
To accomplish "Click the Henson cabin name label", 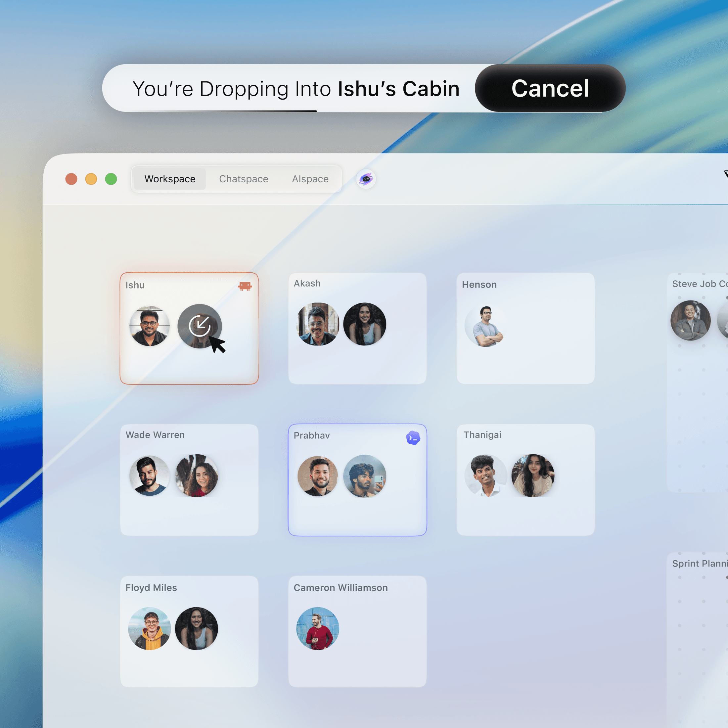I will point(479,285).
